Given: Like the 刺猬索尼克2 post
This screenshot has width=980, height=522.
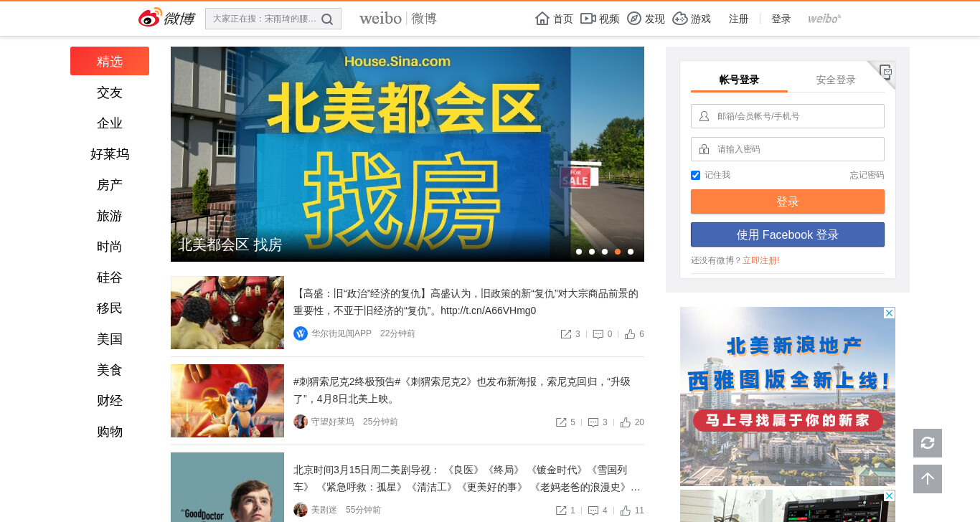Looking at the screenshot, I should click(x=626, y=422).
